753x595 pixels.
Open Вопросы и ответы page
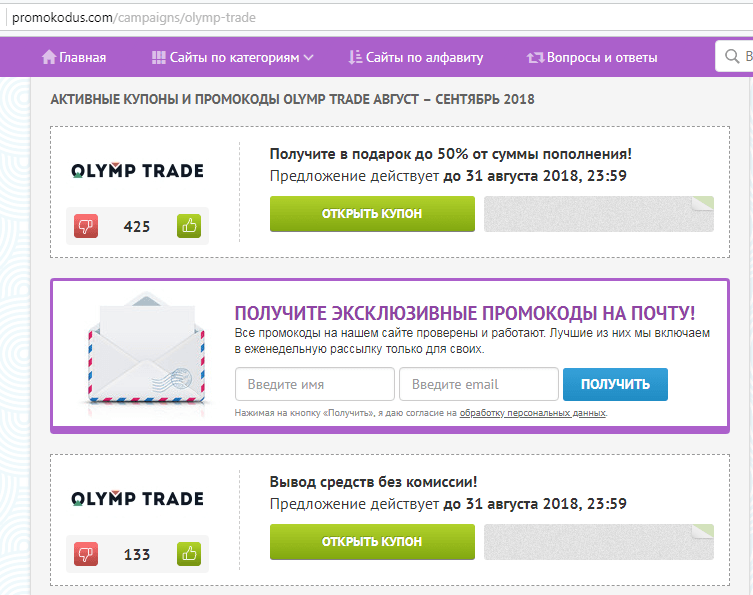tap(602, 58)
